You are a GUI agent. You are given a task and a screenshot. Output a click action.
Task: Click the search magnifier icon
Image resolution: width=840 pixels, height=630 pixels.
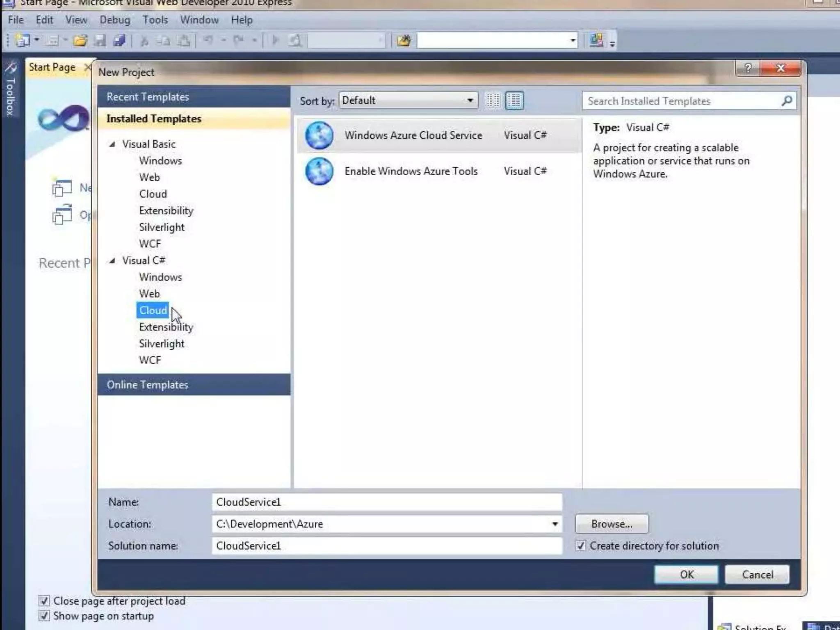pos(787,101)
